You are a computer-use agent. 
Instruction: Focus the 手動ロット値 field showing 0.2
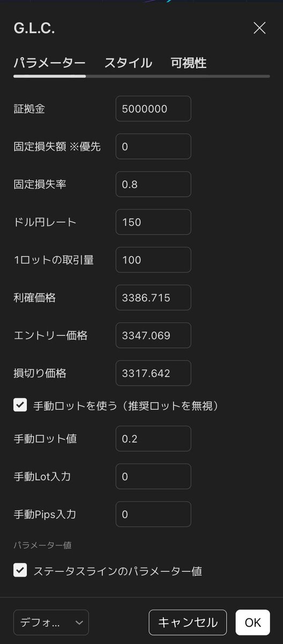(x=153, y=438)
